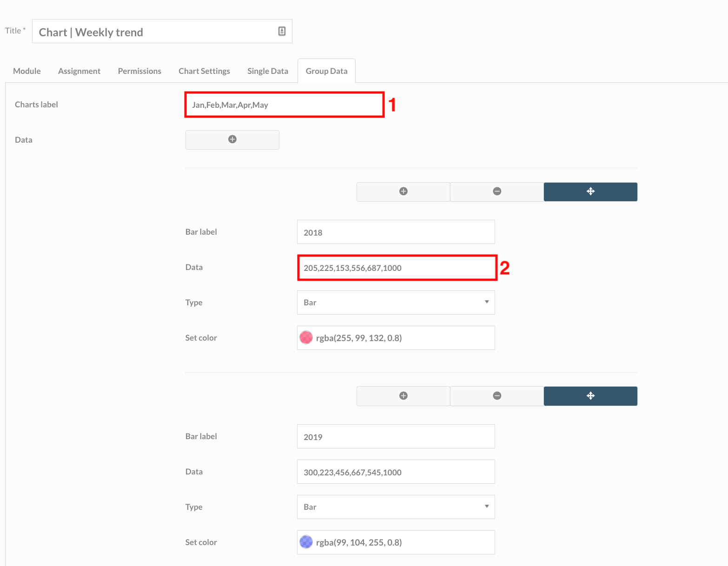This screenshot has height=566, width=728.
Task: Click the plus icon to add a new dataset
Action: point(232,139)
